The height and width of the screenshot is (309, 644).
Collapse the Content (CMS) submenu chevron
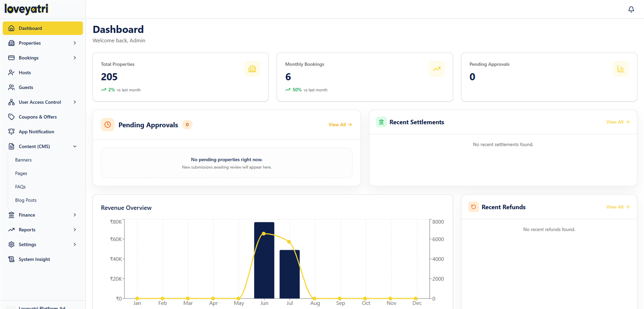(75, 146)
